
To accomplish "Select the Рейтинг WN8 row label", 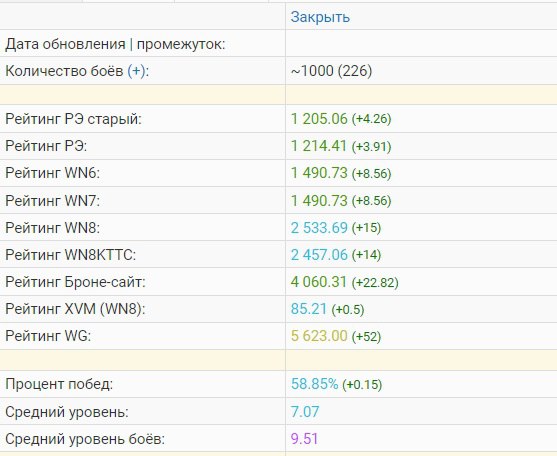I will 52,228.
